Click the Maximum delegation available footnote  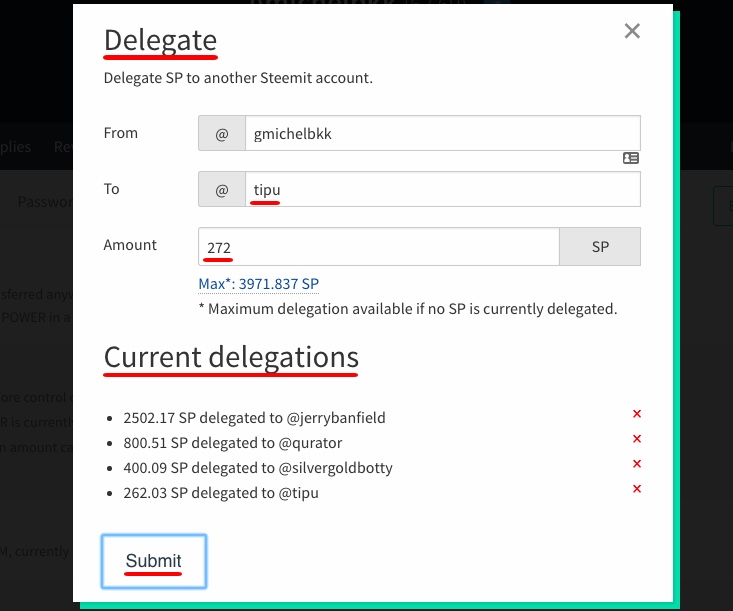(408, 309)
